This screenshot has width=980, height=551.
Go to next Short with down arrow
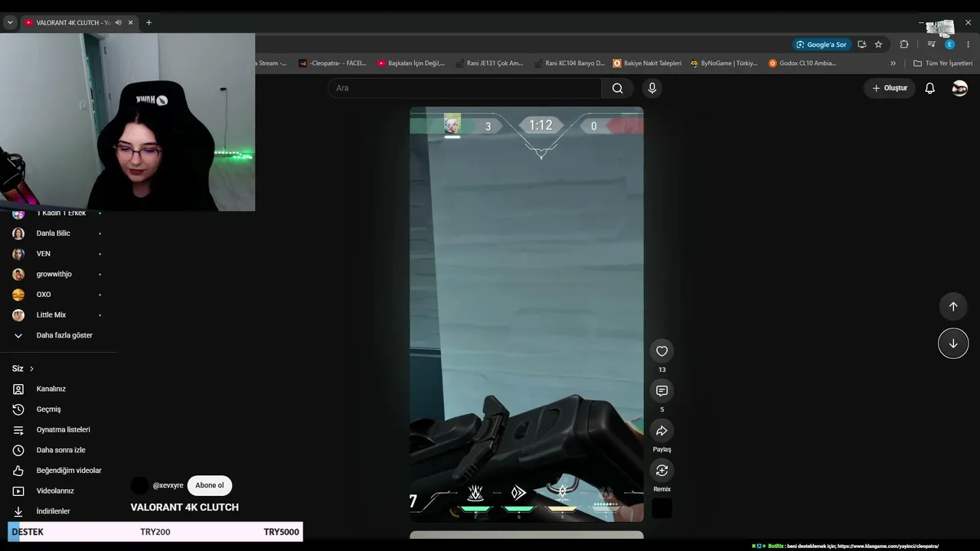click(953, 344)
